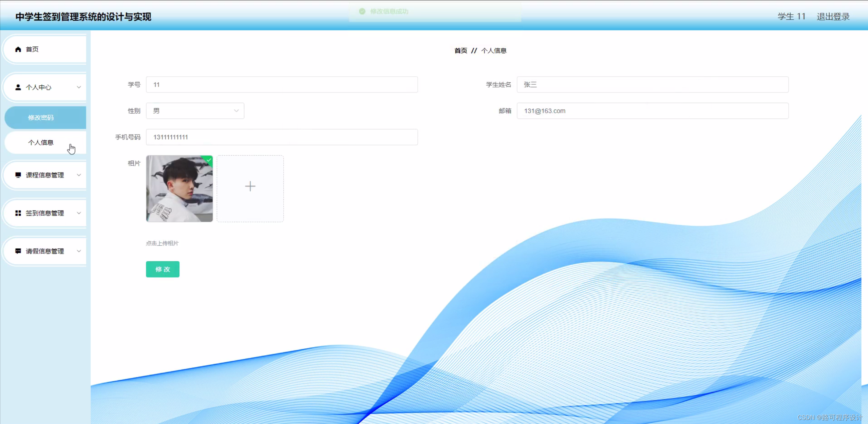Collapse the 个人中心 menu chevron
Screen dimensions: 868x424
point(79,87)
